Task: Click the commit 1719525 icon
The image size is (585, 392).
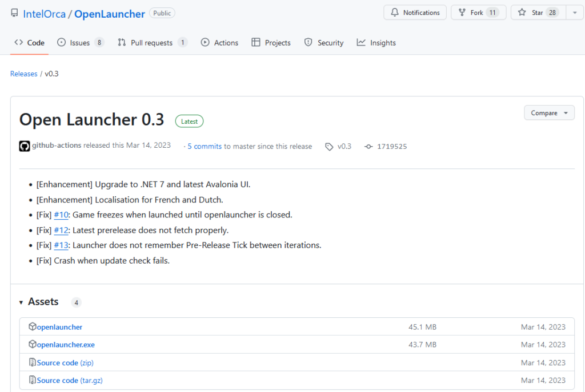Action: pos(368,147)
